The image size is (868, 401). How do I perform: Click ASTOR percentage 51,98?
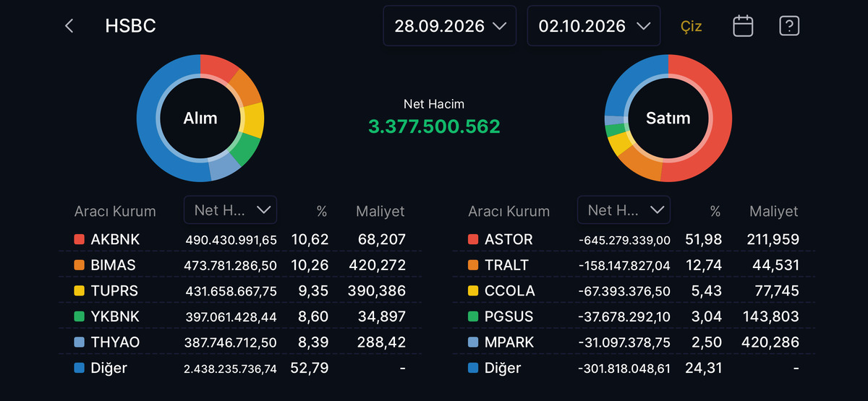[x=704, y=239]
